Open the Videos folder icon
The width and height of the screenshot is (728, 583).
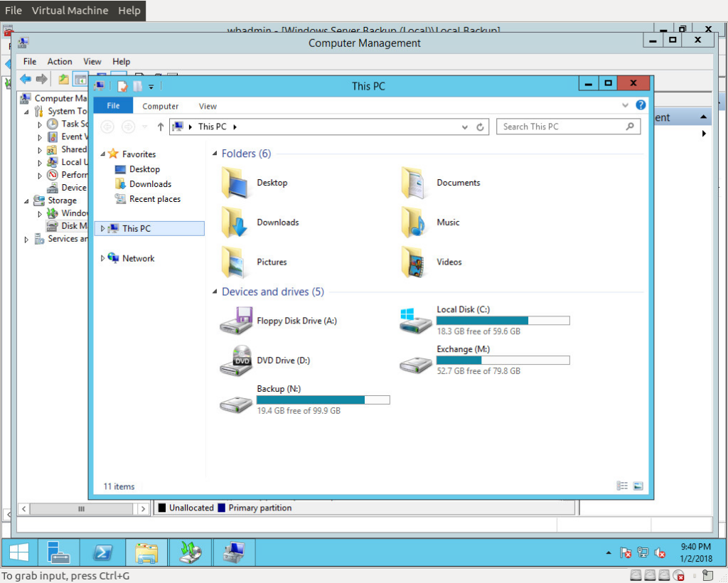(413, 262)
